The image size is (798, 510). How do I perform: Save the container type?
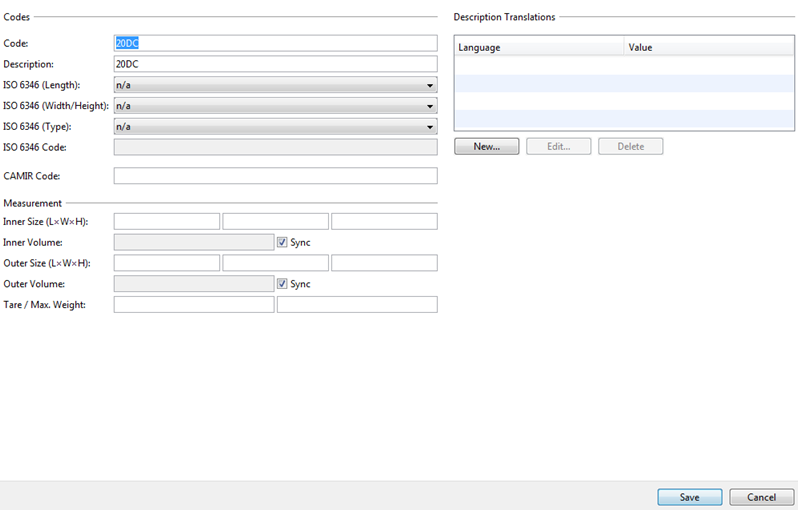tap(689, 497)
